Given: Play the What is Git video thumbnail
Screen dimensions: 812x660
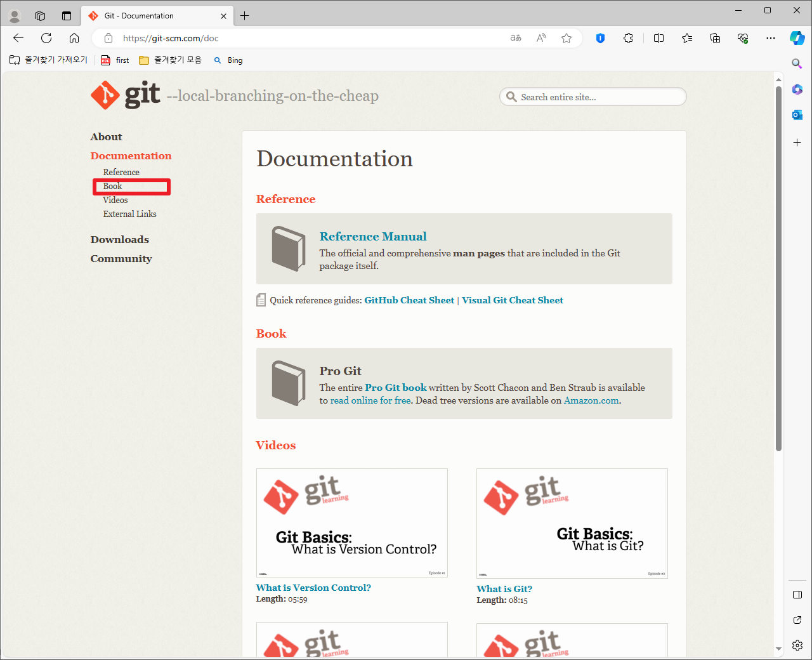Looking at the screenshot, I should (572, 524).
